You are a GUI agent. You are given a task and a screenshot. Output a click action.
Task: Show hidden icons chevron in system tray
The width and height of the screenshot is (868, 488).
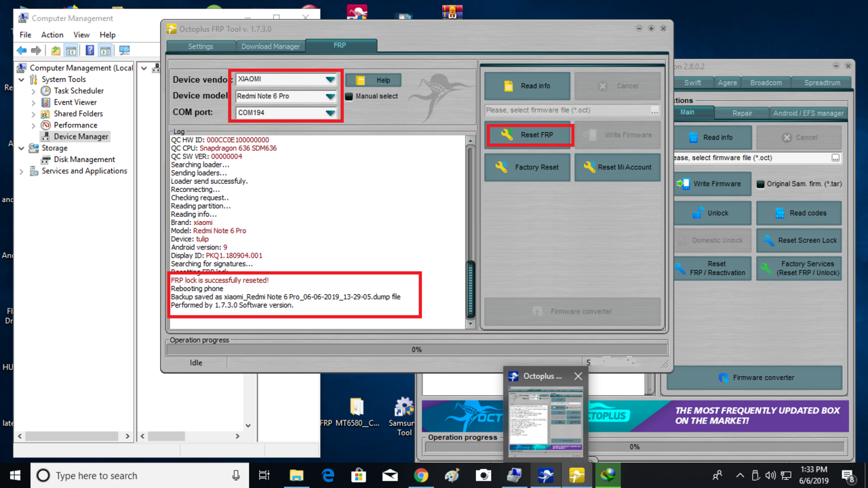click(x=740, y=476)
